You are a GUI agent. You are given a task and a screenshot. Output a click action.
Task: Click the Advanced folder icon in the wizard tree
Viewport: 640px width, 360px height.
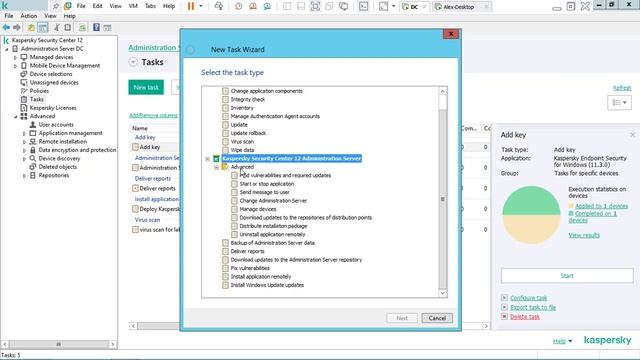pos(224,167)
